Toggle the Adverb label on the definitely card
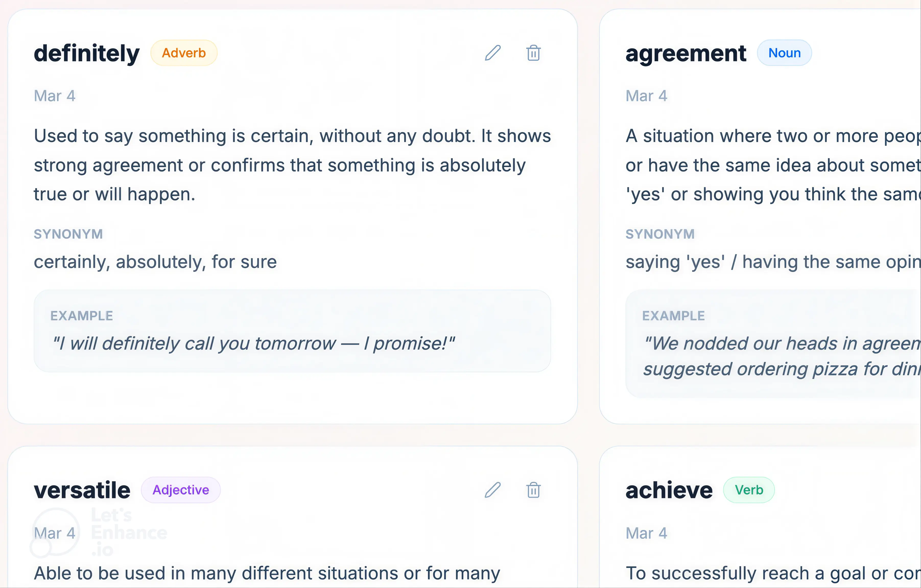The image size is (921, 588). [184, 53]
